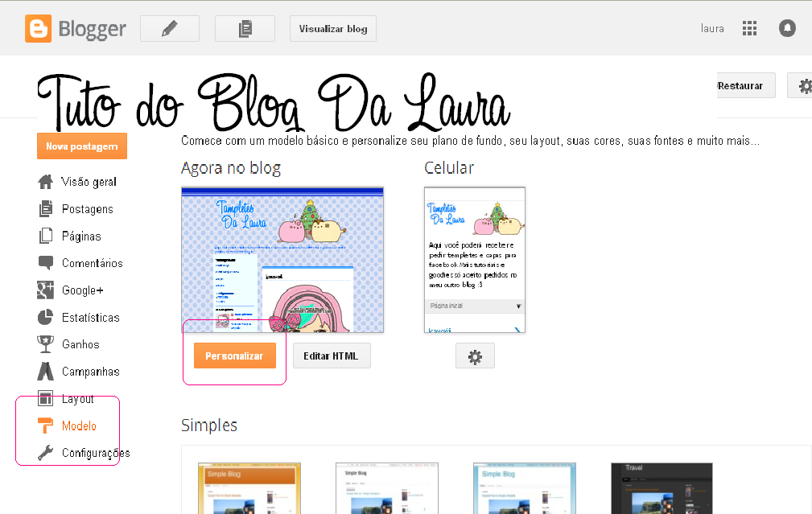
Task: Click the Estatísticas pie chart icon
Action: tap(46, 317)
